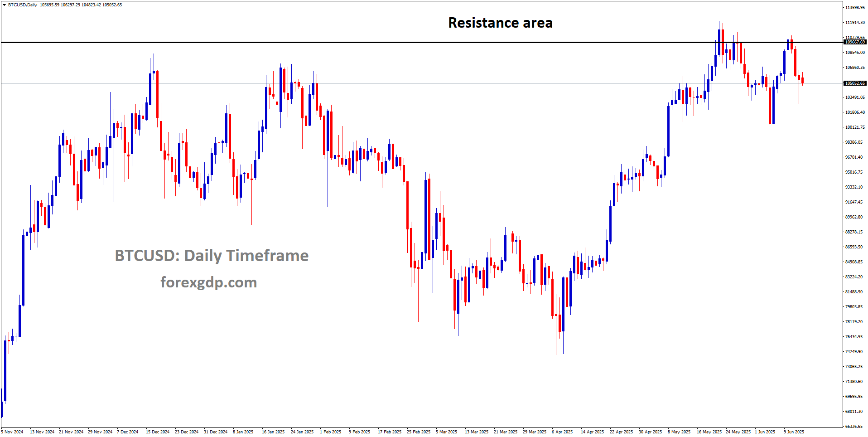Viewport: 868px width, 437px height.
Task: Click the 22 Apr 2025 date label
Action: (x=621, y=432)
